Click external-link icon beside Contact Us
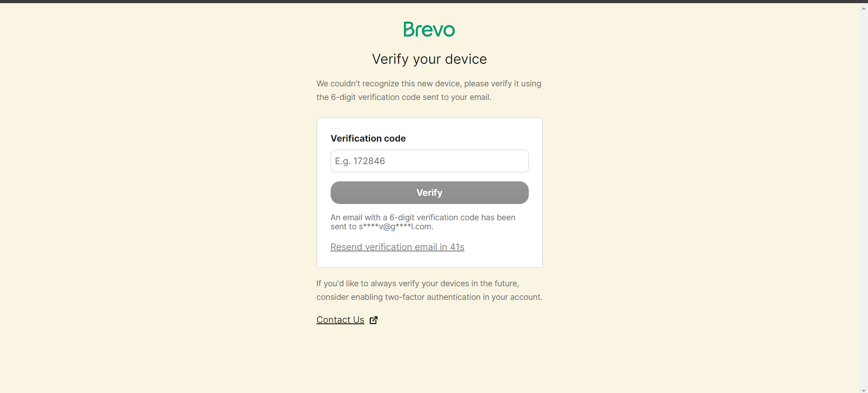 [x=374, y=320]
